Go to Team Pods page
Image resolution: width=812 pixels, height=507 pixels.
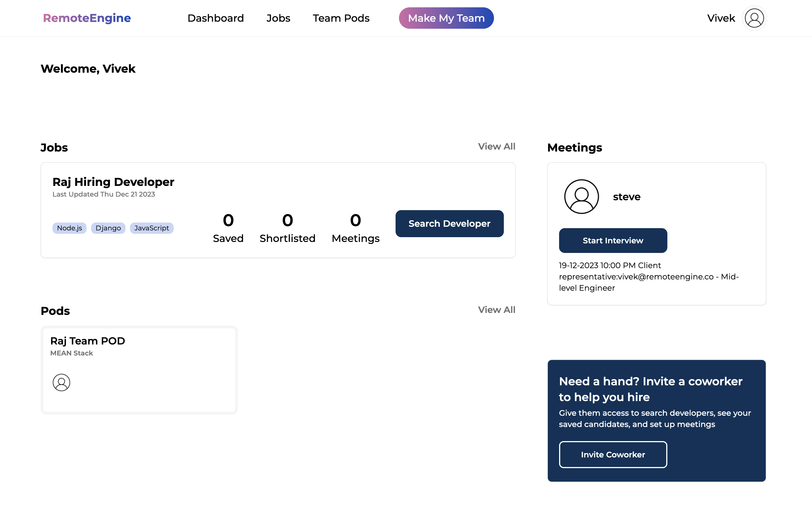341,18
